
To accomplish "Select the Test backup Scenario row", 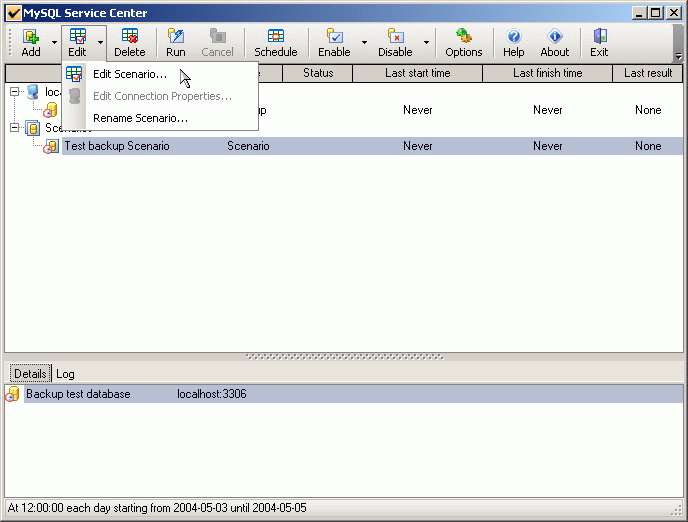I will pos(372,146).
